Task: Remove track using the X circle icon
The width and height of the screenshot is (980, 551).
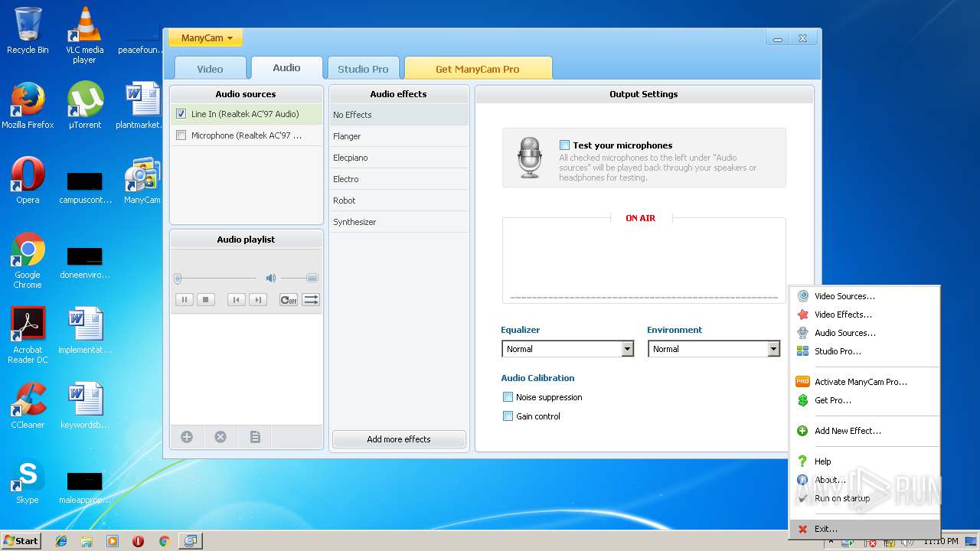Action: point(220,437)
